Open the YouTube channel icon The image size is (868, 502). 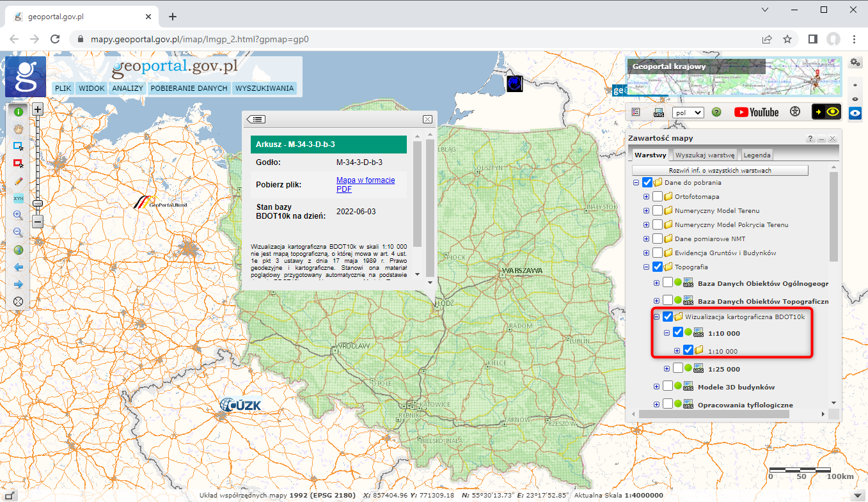756,112
